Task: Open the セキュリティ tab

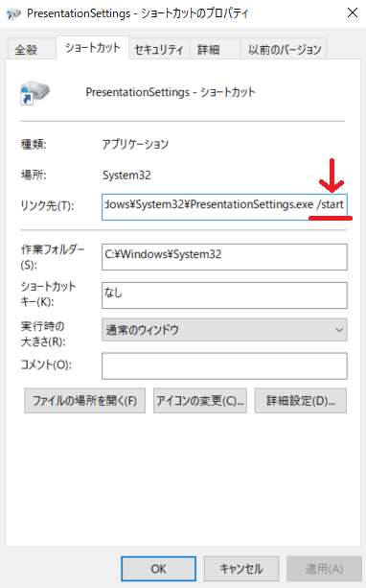Action: (x=159, y=50)
